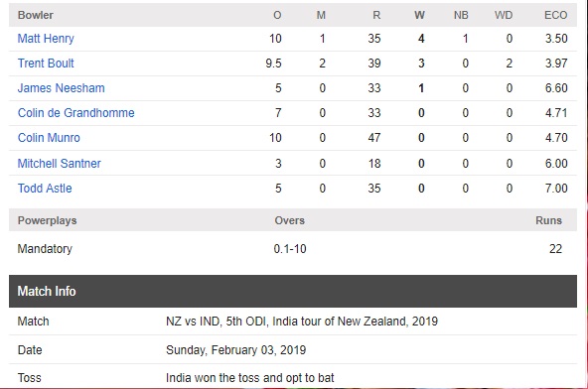The image size is (588, 389).
Task: Open Colin de Grandhomme profile link
Action: coord(76,113)
